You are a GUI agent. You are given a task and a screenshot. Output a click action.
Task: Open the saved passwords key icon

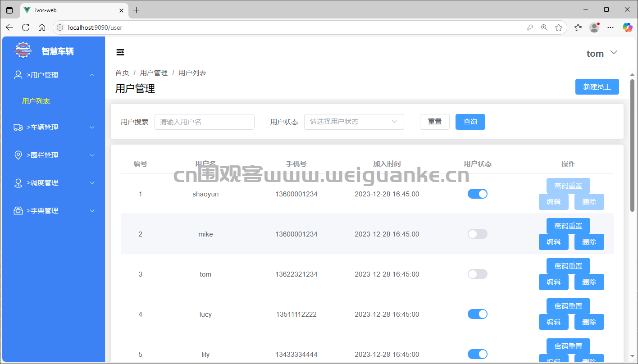point(530,27)
